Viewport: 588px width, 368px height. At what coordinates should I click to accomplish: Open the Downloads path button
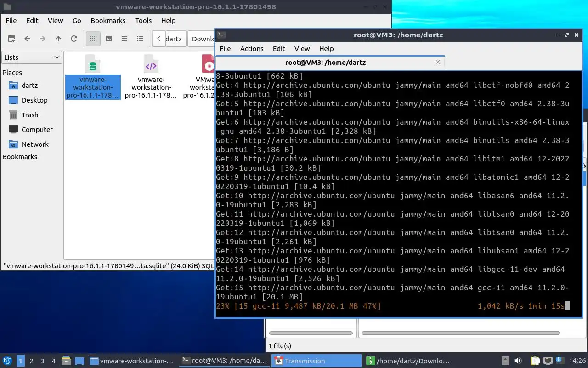coord(202,39)
